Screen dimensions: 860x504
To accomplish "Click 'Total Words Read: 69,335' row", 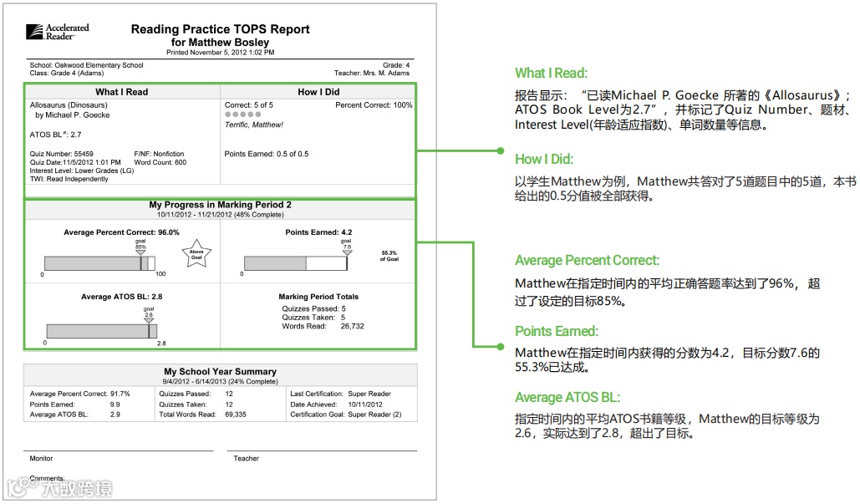I will point(202,415).
